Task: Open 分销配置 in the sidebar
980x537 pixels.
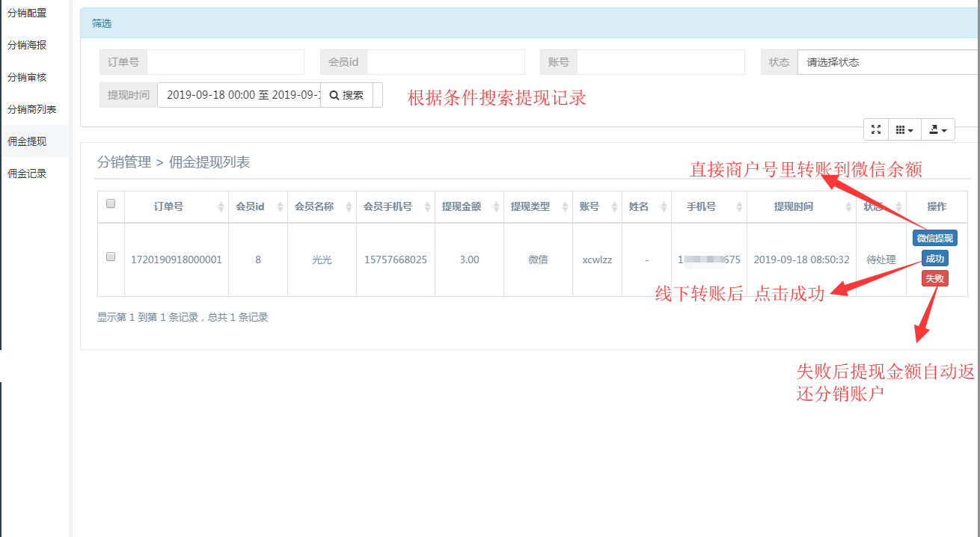Action: (x=28, y=13)
